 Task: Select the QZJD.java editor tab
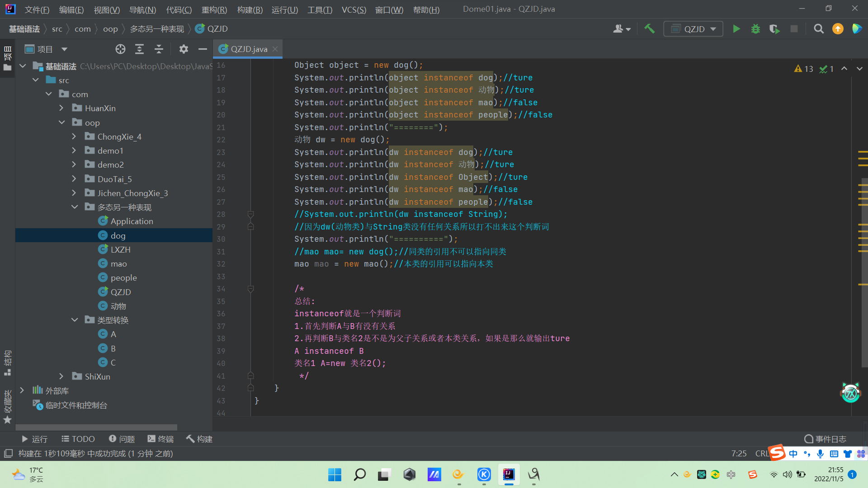248,49
